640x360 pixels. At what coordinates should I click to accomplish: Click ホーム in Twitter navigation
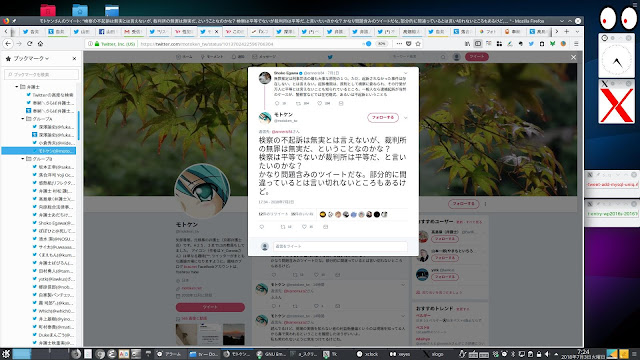(x=184, y=57)
